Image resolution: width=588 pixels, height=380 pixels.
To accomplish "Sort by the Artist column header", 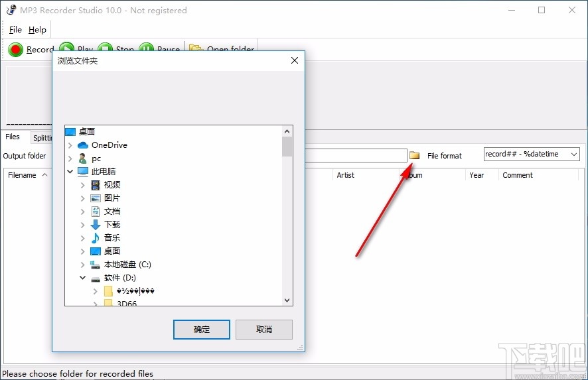I will tap(366, 175).
